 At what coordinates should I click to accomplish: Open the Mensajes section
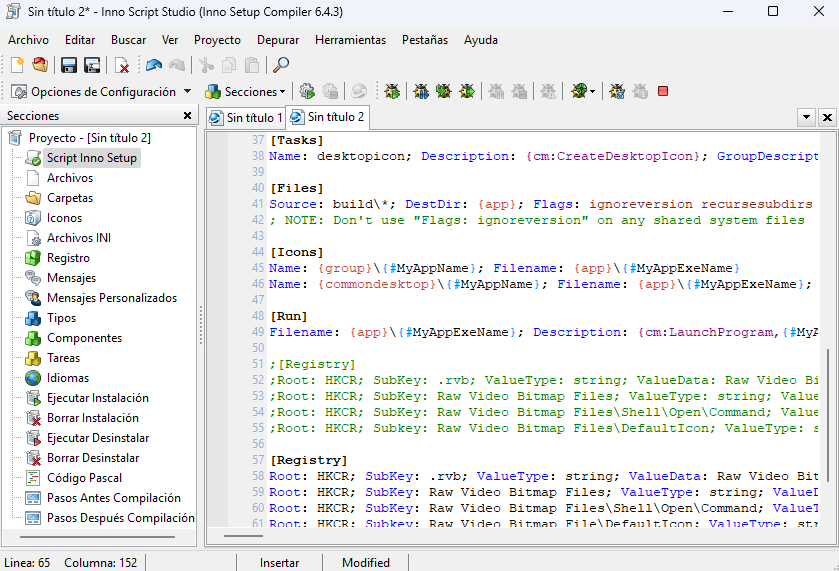[x=71, y=278]
